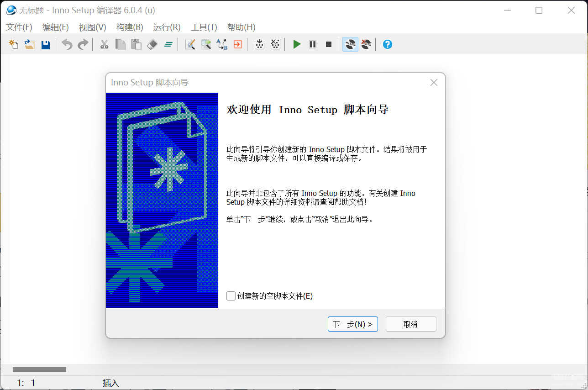Click the Save floppy disk icon
Viewport: 588px width, 390px height.
[46, 44]
